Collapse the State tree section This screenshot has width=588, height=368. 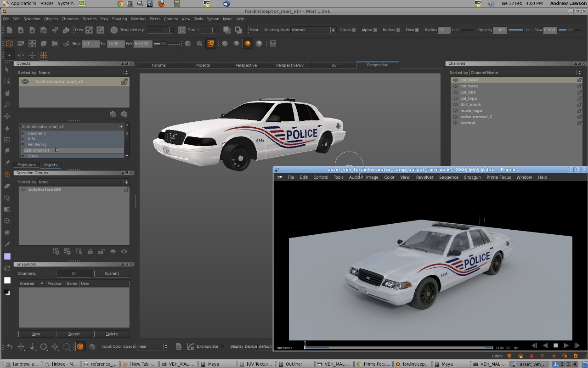(x=23, y=156)
